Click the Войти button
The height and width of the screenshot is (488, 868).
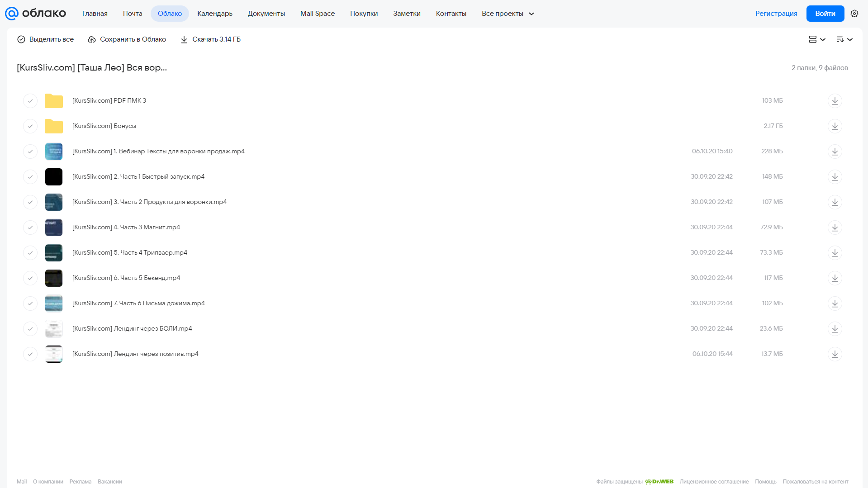click(825, 14)
